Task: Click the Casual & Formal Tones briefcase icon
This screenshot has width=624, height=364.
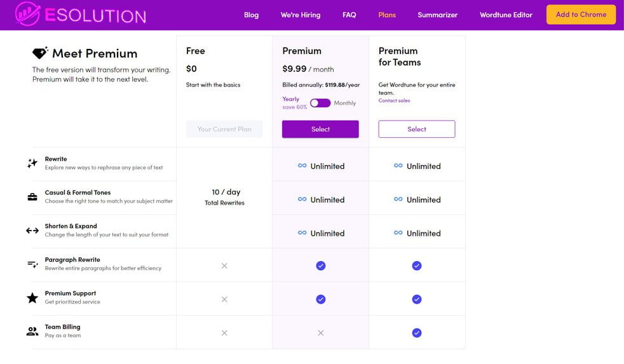Action: point(32,197)
